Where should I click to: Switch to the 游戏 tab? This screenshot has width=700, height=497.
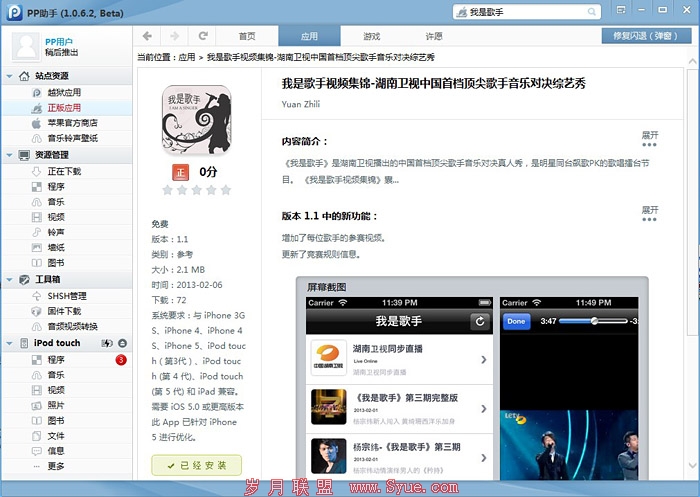point(371,36)
